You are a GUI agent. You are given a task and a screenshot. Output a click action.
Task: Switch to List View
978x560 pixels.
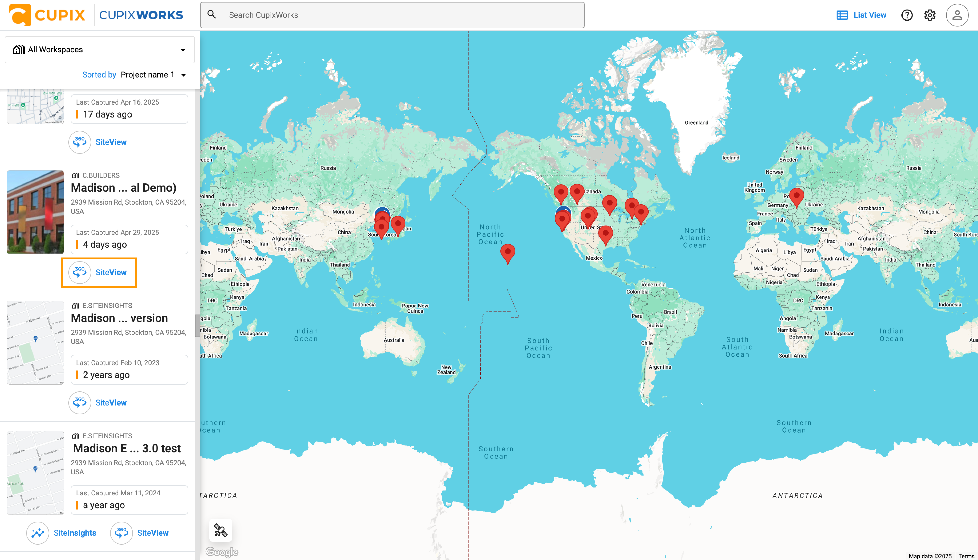861,15
